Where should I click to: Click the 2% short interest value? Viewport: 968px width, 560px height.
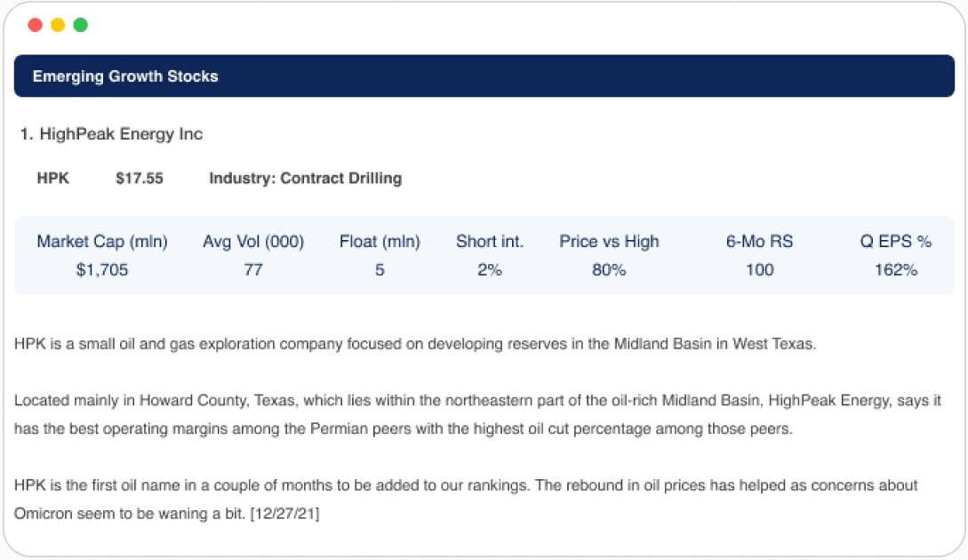490,270
